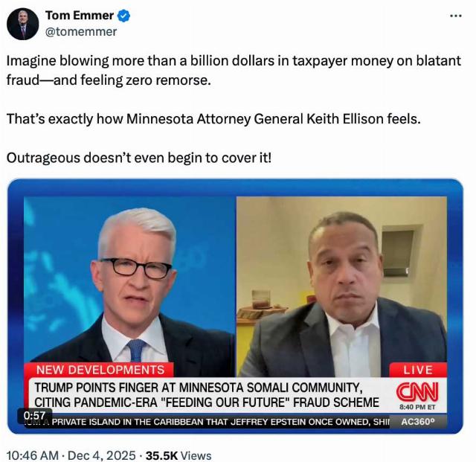Open the @tomemmer handle link
The height and width of the screenshot is (462, 476).
81,31
